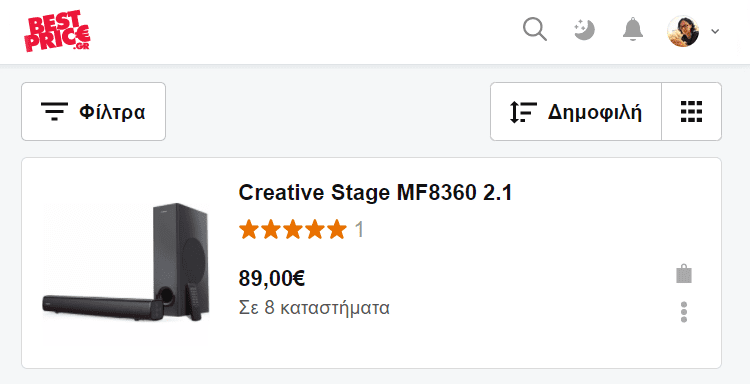Open the Δημοφιλή sort dropdown
The width and height of the screenshot is (750, 384).
576,111
